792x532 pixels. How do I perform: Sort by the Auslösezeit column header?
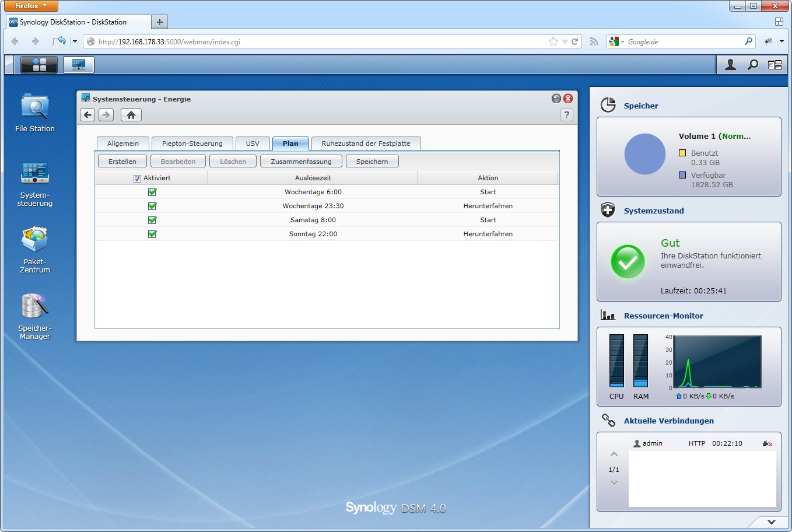[313, 178]
